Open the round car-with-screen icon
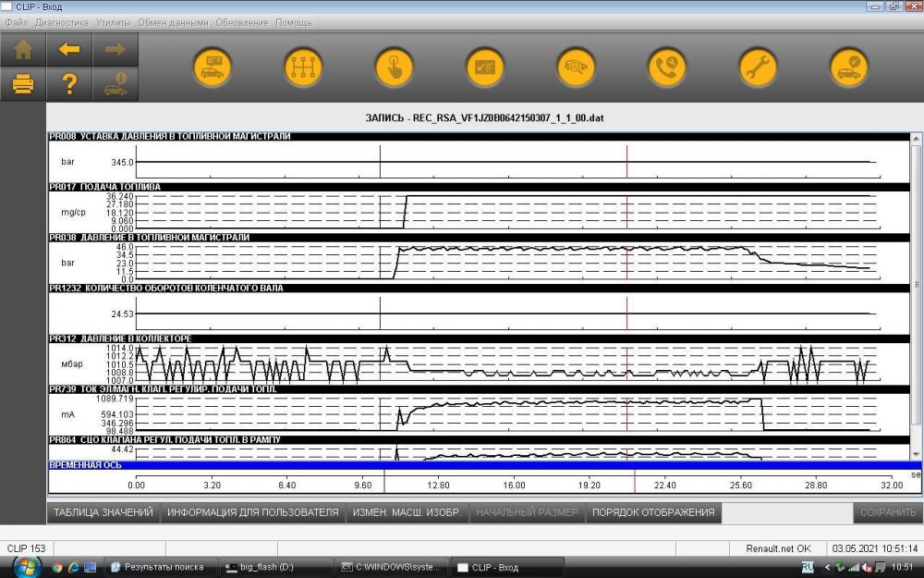 [x=213, y=68]
